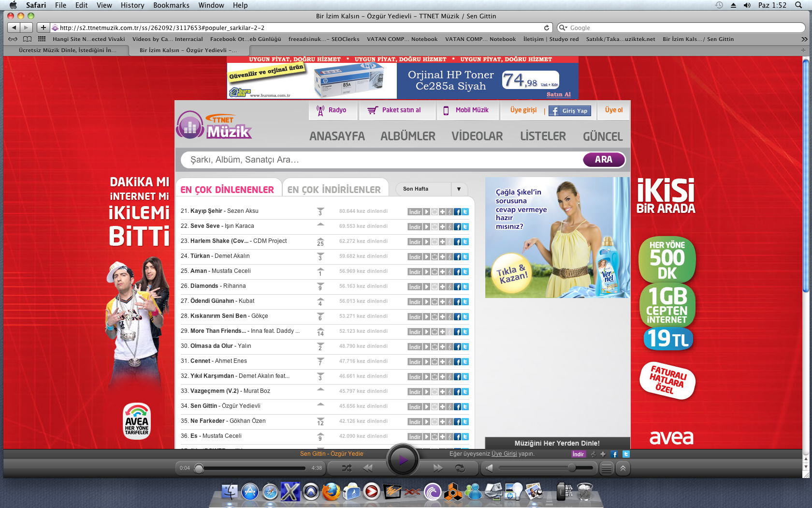Viewport: 812px width, 508px height.
Task: Watch the video for Türkan
Action: (435, 257)
